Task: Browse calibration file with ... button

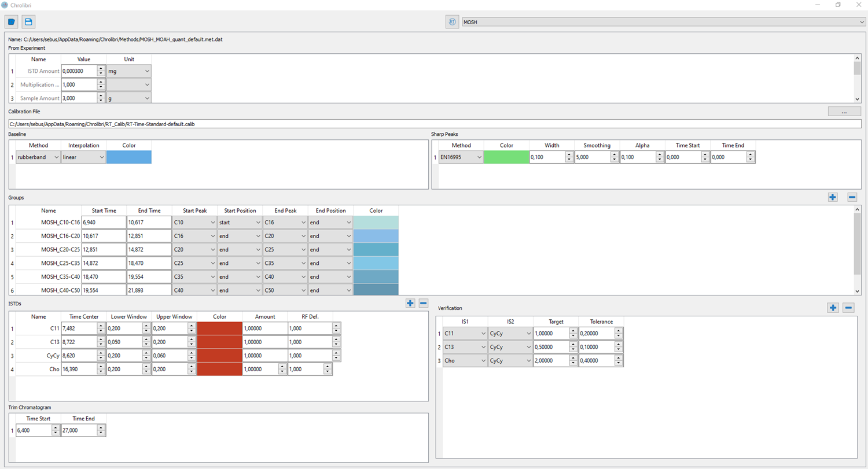Action: 845,111
